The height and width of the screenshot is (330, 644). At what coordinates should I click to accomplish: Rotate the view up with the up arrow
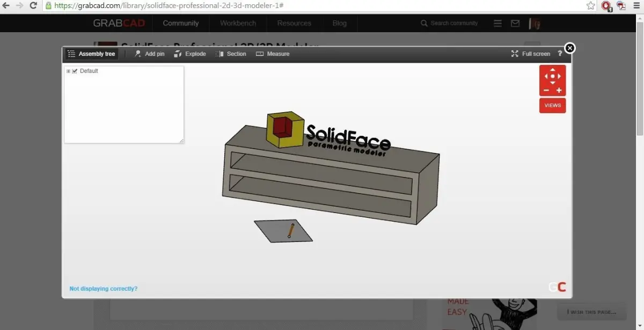click(553, 70)
